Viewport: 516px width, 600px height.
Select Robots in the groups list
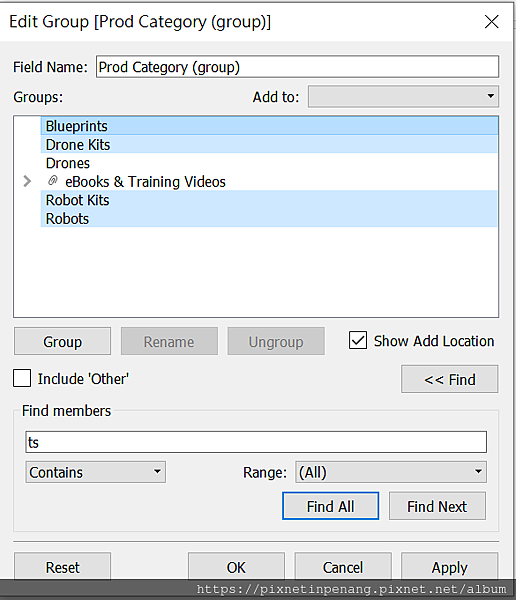click(269, 218)
